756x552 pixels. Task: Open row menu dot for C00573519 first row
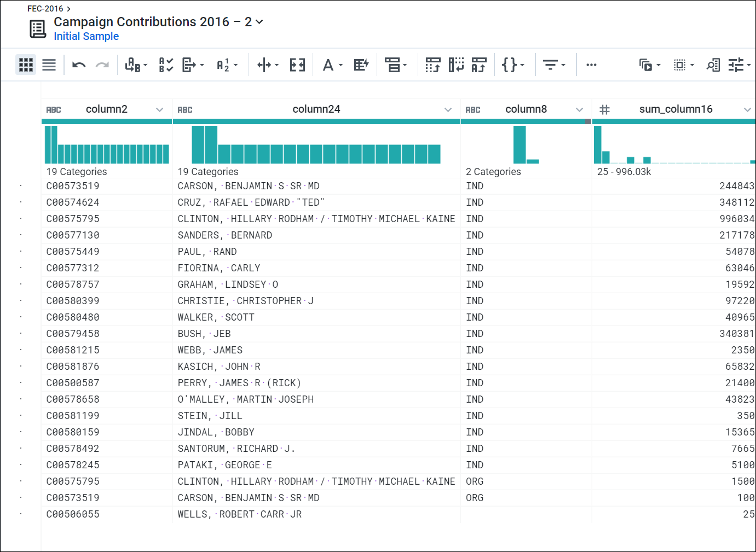[21, 186]
